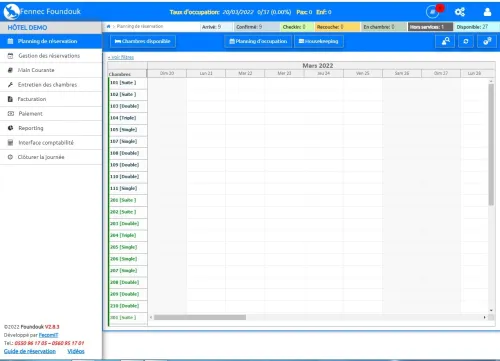Viewport: 500px width, 361px height.
Task: Click the Mar 22 date column header
Action: click(245, 73)
